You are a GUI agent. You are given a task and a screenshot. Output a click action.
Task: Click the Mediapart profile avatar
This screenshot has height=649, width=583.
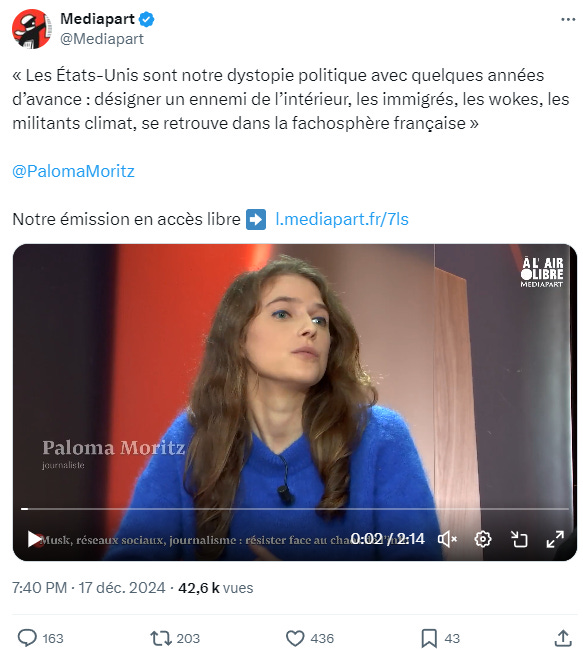[x=32, y=29]
